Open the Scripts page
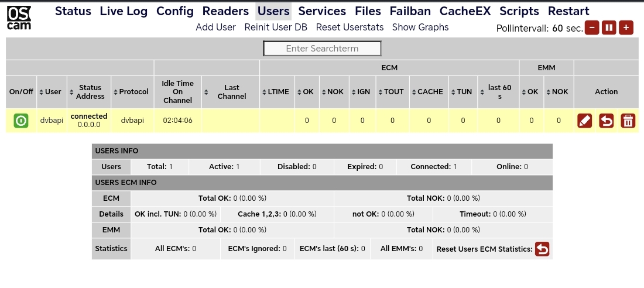 (x=519, y=11)
